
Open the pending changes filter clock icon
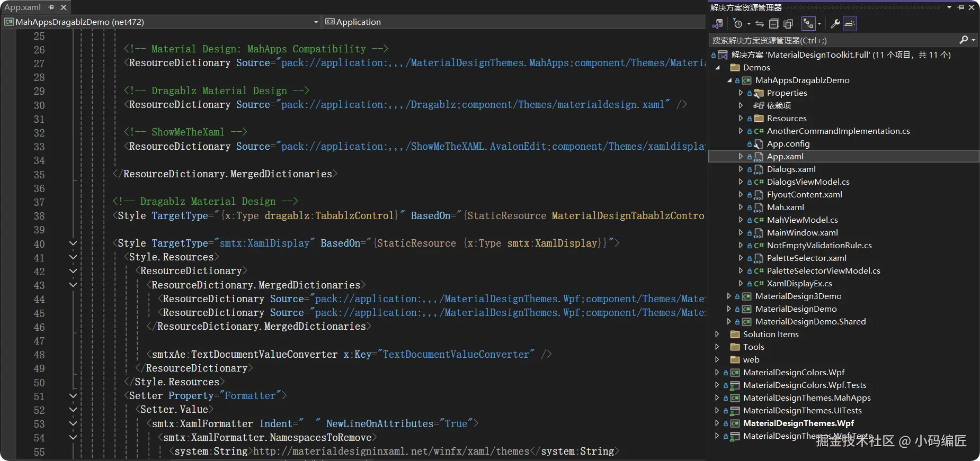click(x=738, y=24)
